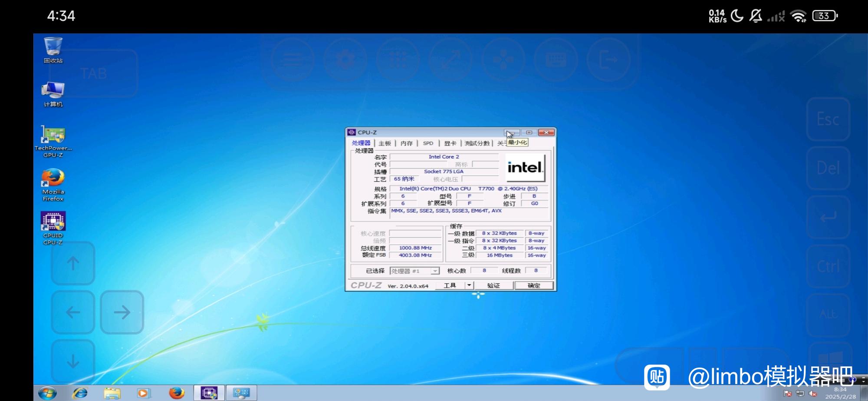Click the 验证 button
This screenshot has height=401, width=868.
pos(494,285)
